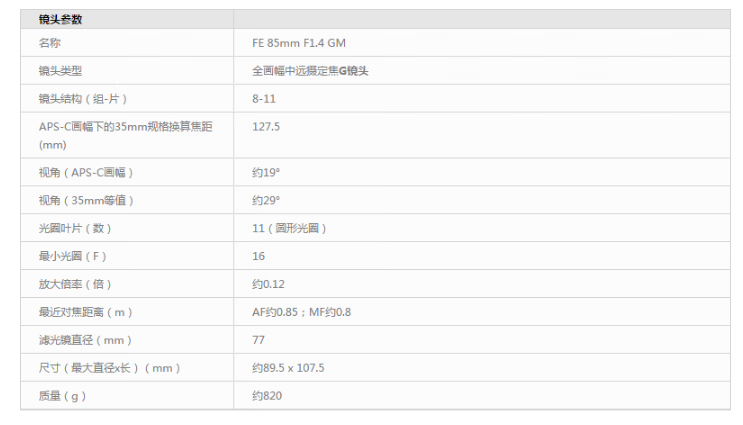Image resolution: width=743 pixels, height=425 pixels.
Task: Click the APS-C画幅下的35mm规格换算焦距 label
Action: coord(124,127)
